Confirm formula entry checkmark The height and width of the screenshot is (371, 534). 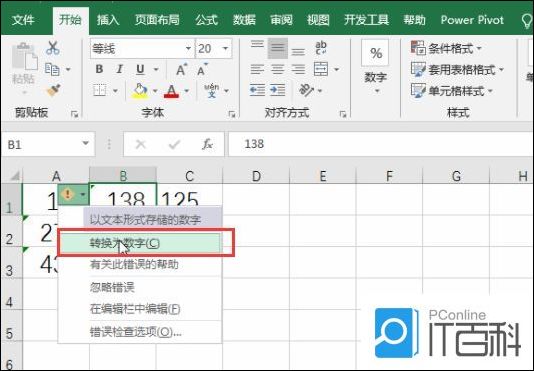174,144
